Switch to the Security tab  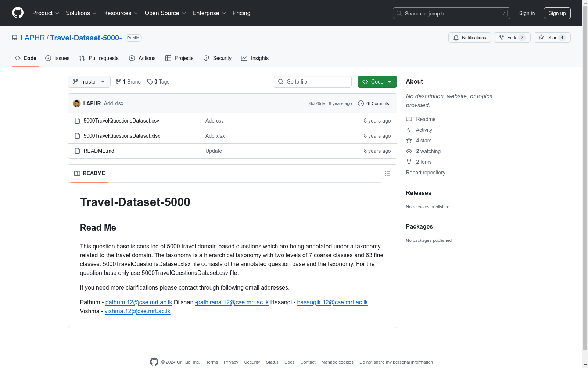pyautogui.click(x=218, y=58)
